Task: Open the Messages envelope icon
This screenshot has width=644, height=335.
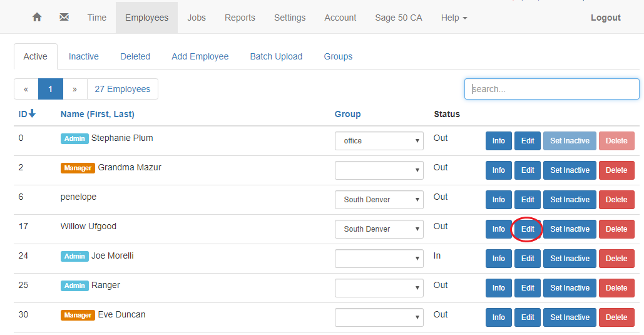Action: pyautogui.click(x=64, y=18)
